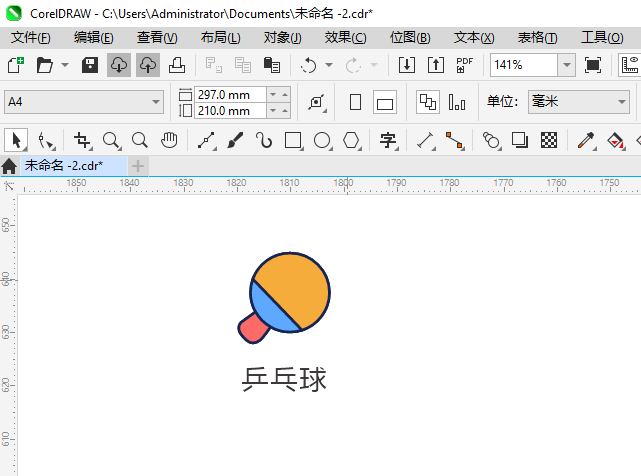641x476 pixels.
Task: Click the treat-as-filled page option icon
Action: (x=316, y=102)
